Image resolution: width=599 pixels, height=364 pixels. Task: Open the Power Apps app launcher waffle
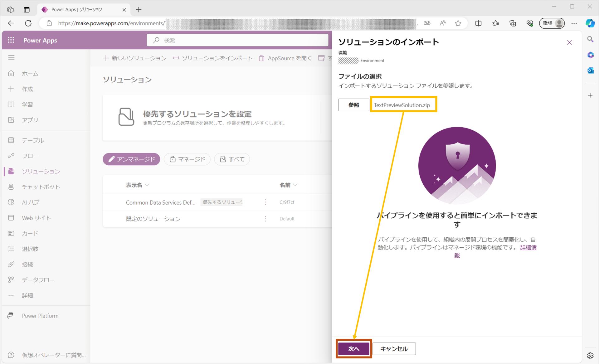tap(11, 40)
